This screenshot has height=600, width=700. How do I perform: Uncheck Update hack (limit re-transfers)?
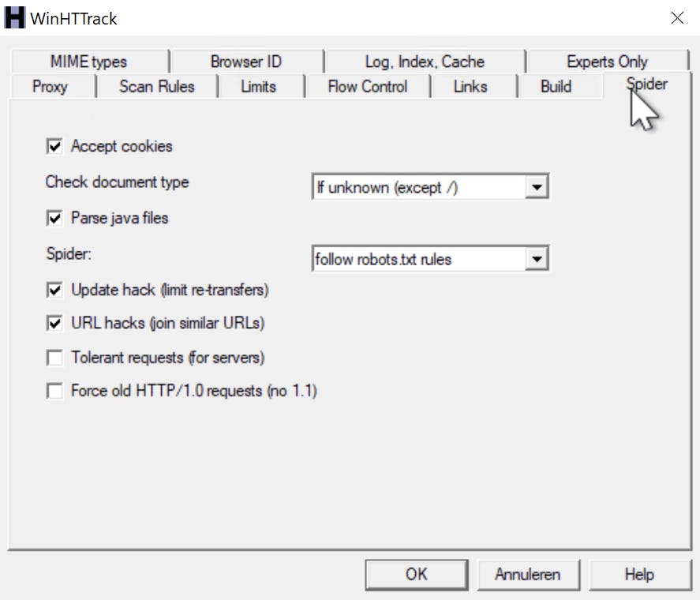tap(55, 291)
